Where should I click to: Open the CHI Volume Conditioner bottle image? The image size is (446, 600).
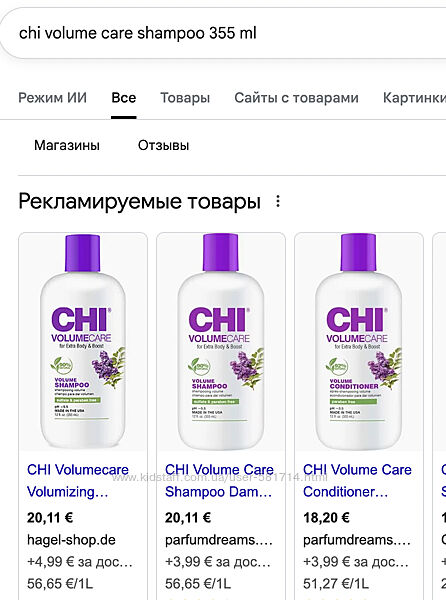(359, 342)
